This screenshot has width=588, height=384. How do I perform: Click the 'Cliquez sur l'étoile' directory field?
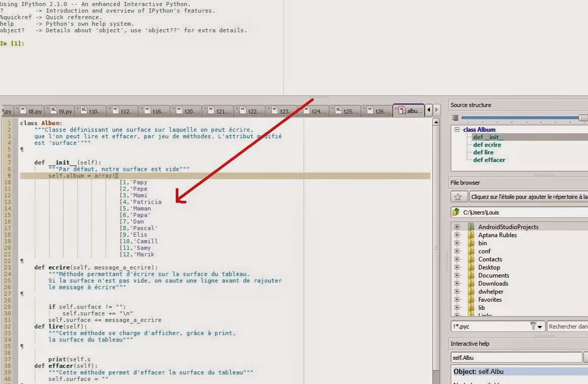pos(529,197)
